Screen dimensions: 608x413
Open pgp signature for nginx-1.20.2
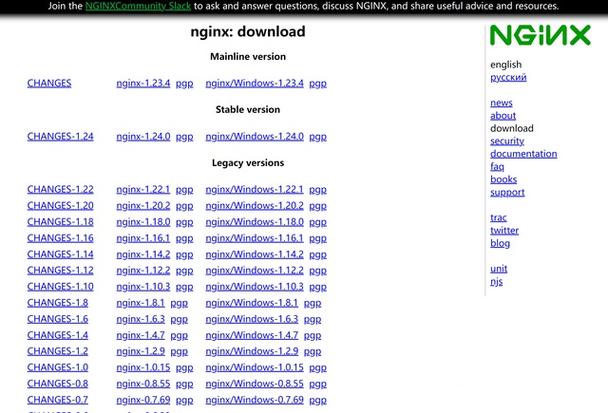coord(184,206)
